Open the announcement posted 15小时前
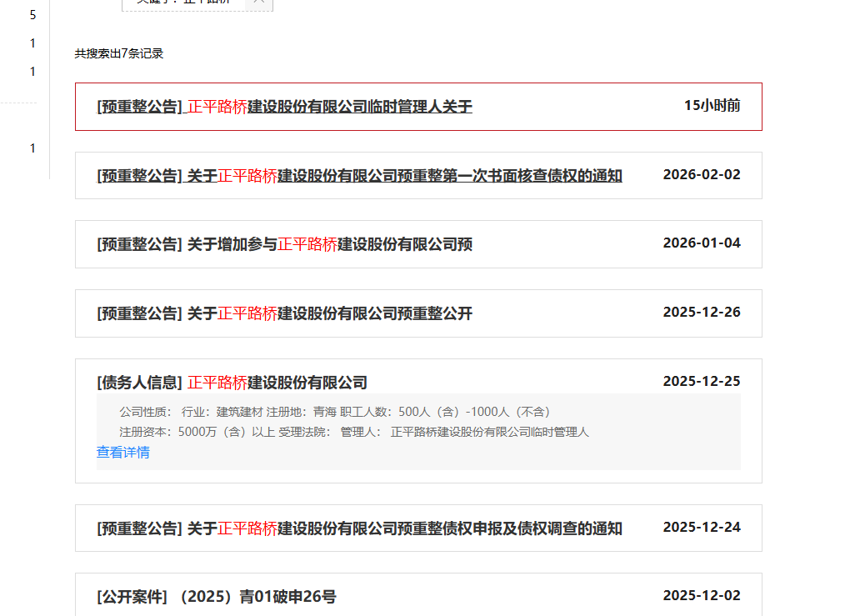Screen dimensions: 860x616 [x=284, y=107]
